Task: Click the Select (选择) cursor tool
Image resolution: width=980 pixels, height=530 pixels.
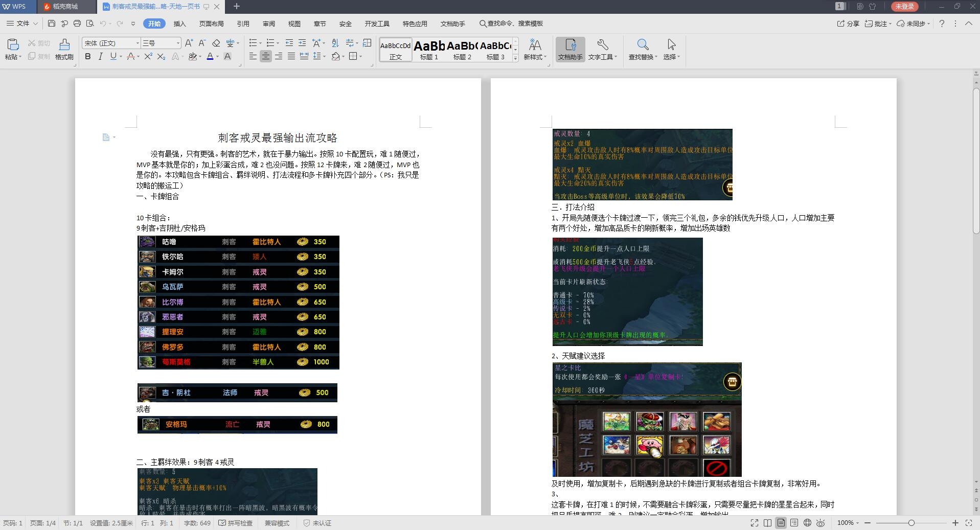Action: 671,50
